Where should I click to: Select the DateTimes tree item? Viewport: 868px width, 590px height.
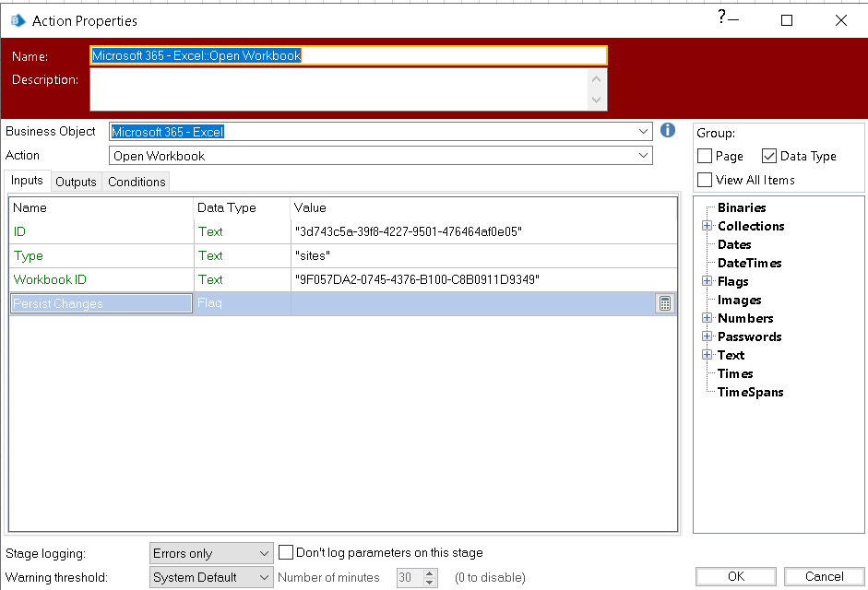tap(750, 263)
